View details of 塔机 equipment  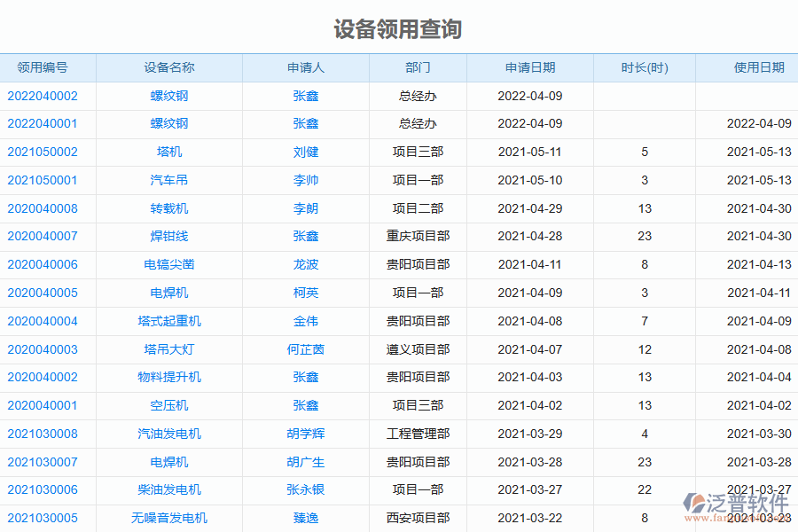point(171,152)
